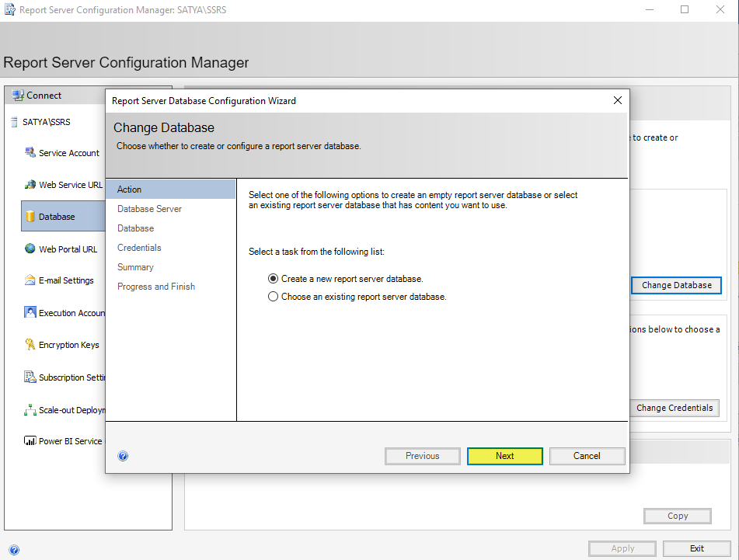Screen dimensions: 739x560
Task: Select Create a new report server database
Action: pyautogui.click(x=273, y=278)
